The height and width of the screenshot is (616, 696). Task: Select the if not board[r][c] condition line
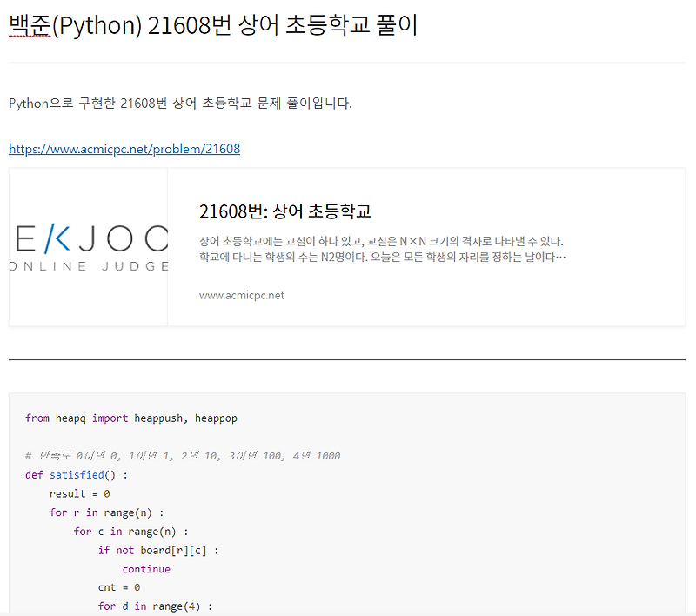(156, 550)
